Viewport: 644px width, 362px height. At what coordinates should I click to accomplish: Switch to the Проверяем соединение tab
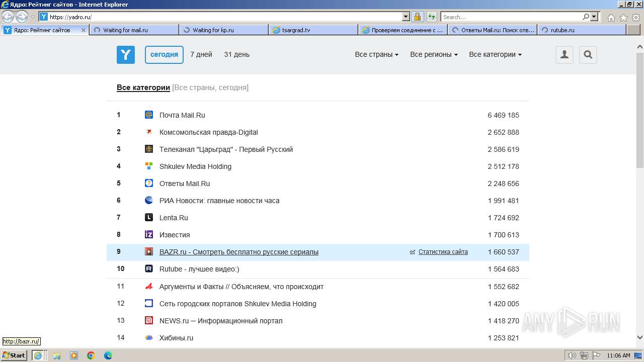[x=403, y=30]
